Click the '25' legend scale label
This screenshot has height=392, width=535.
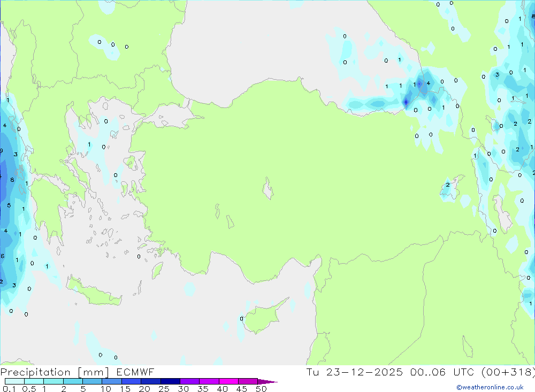click(x=164, y=389)
